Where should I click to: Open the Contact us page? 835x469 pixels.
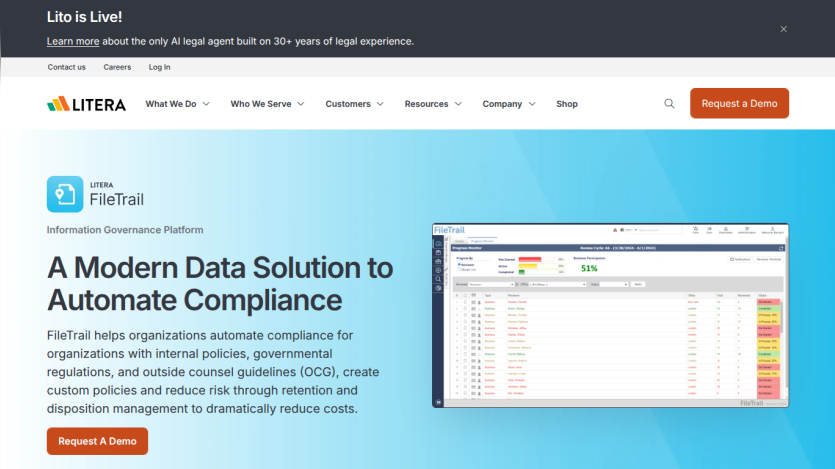pos(67,67)
